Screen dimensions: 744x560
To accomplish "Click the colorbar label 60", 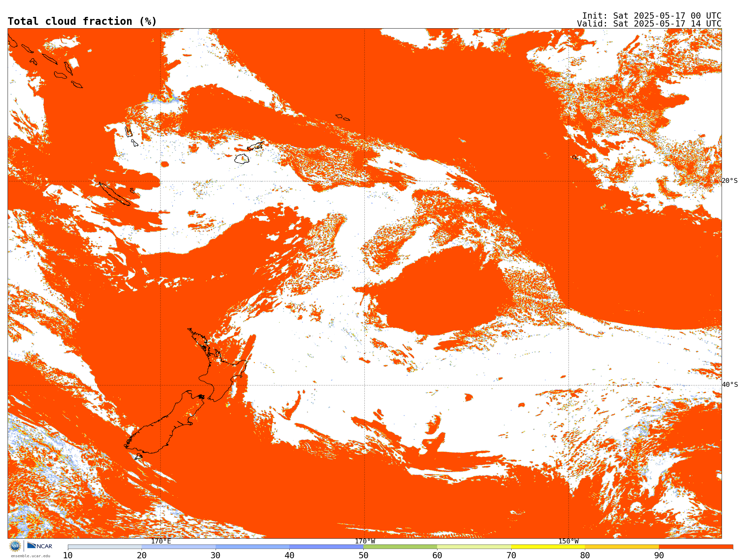I will tap(437, 556).
